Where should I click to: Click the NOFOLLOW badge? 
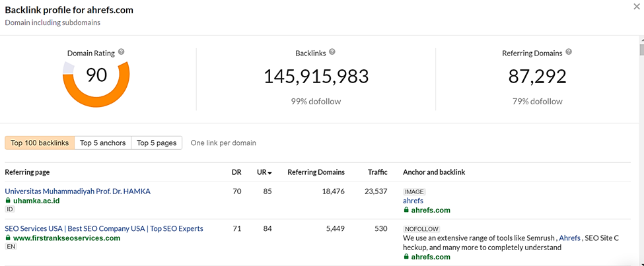pos(421,229)
